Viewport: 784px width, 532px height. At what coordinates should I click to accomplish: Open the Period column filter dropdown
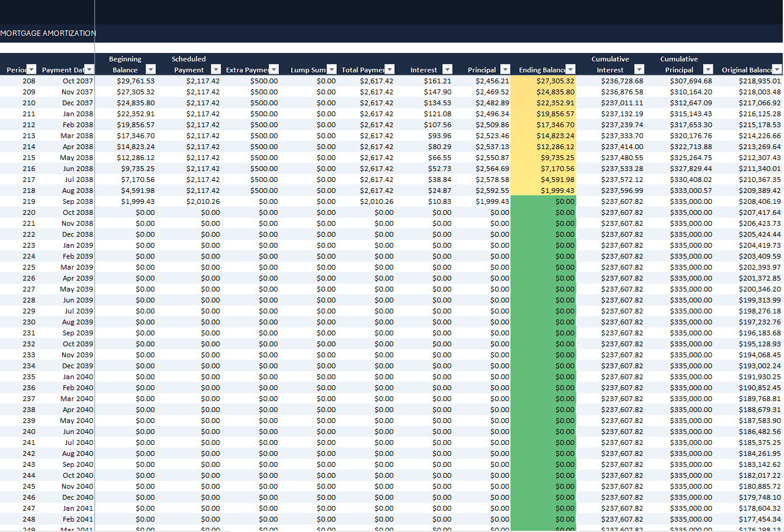click(x=32, y=69)
